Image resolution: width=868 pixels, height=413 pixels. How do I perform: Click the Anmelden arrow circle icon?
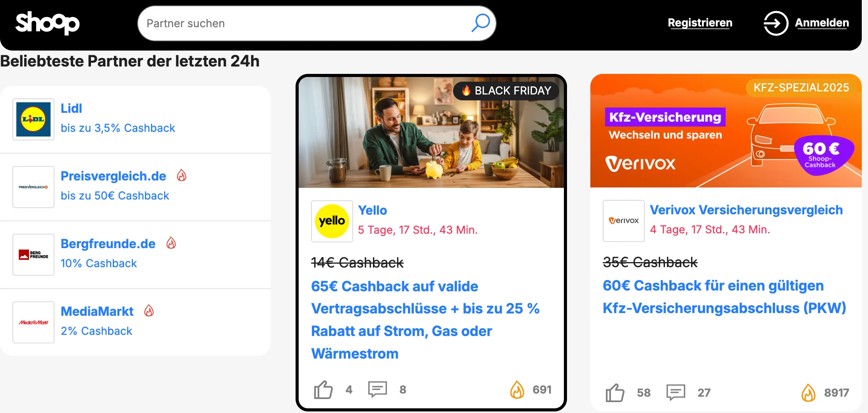776,23
